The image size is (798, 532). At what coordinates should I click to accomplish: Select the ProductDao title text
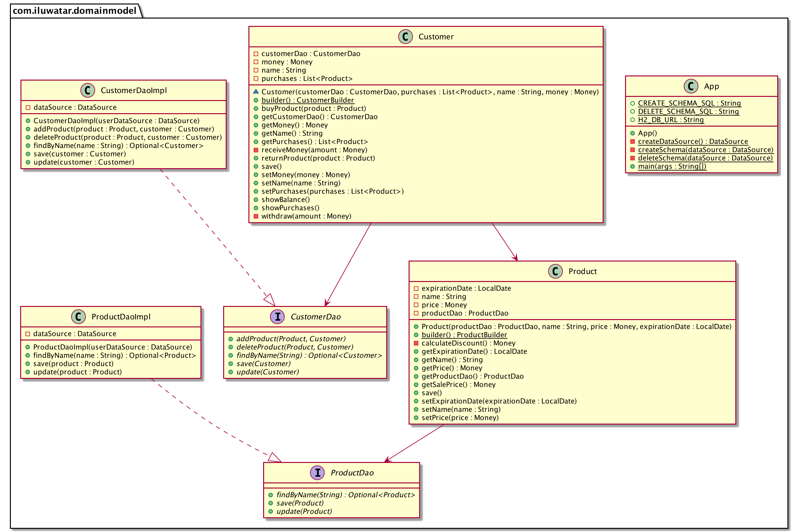(352, 473)
